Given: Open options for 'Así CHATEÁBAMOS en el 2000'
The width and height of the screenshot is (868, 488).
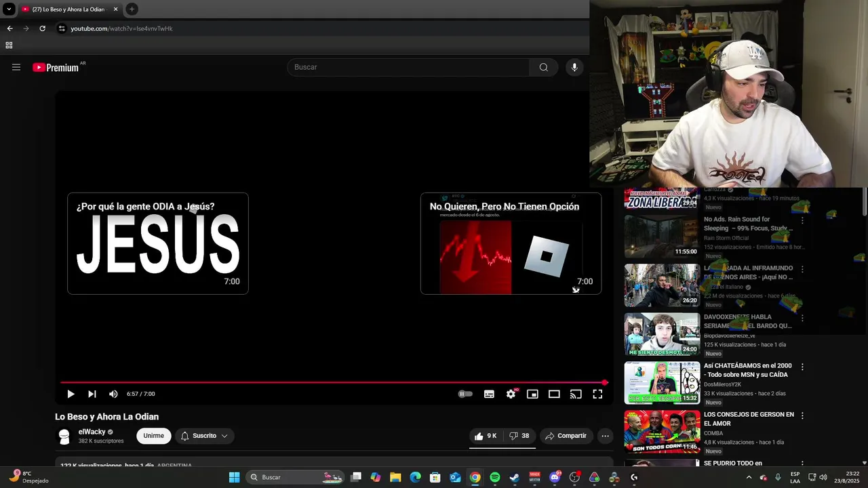Looking at the screenshot, I should tap(802, 367).
